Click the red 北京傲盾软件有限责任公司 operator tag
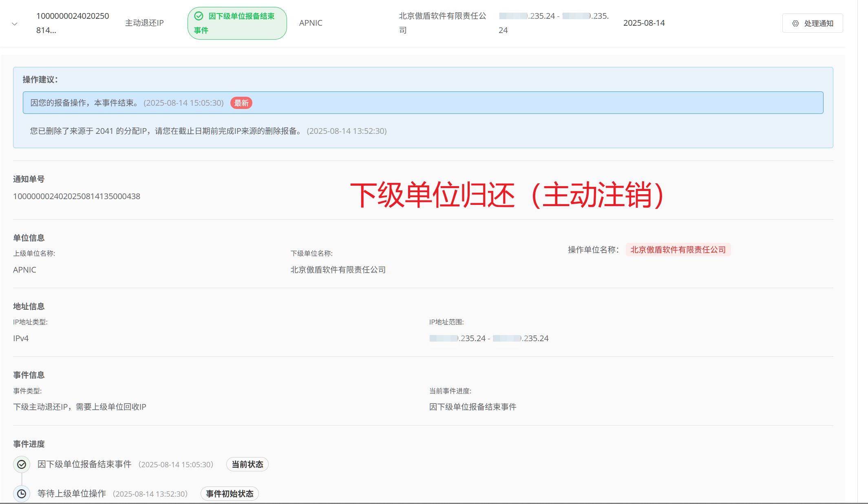868x504 pixels. [x=678, y=250]
